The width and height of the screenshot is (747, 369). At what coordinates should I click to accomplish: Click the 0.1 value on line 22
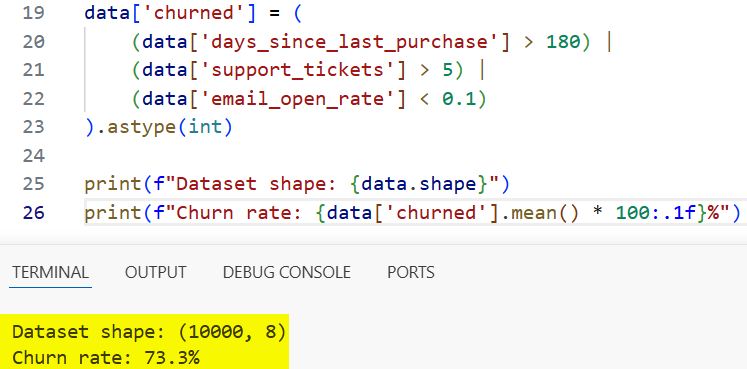pos(459,99)
